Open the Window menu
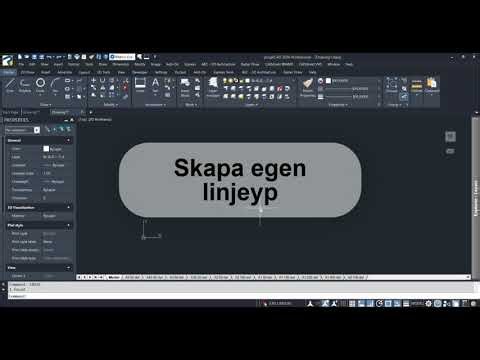 pos(334,64)
